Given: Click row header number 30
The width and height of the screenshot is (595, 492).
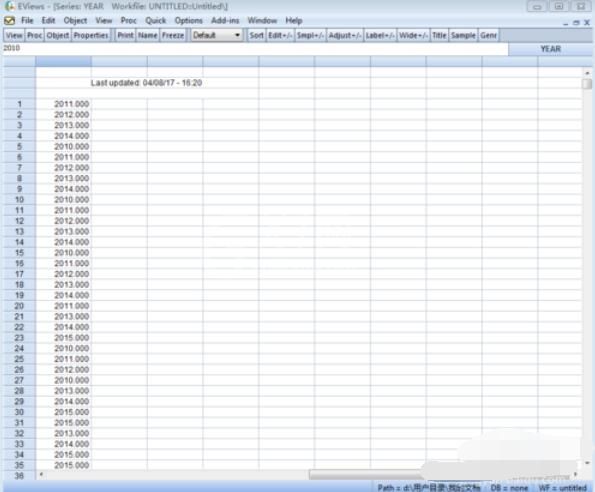Looking at the screenshot, I should (19, 412).
